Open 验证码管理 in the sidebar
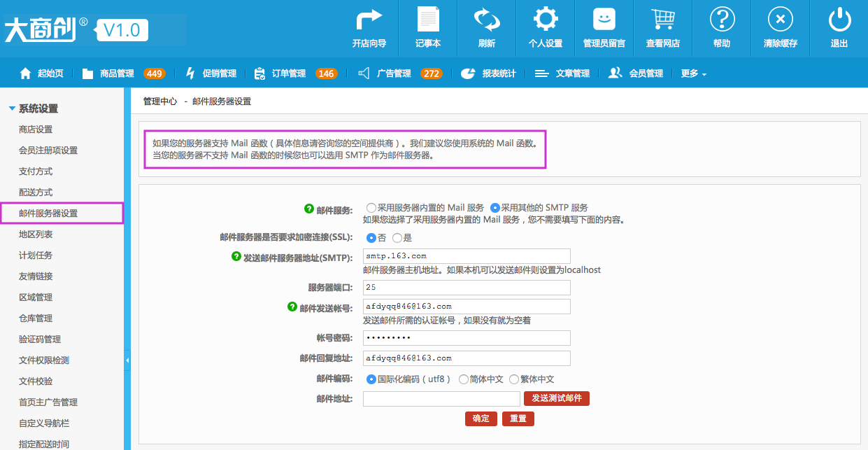This screenshot has width=868, height=450. [x=40, y=339]
